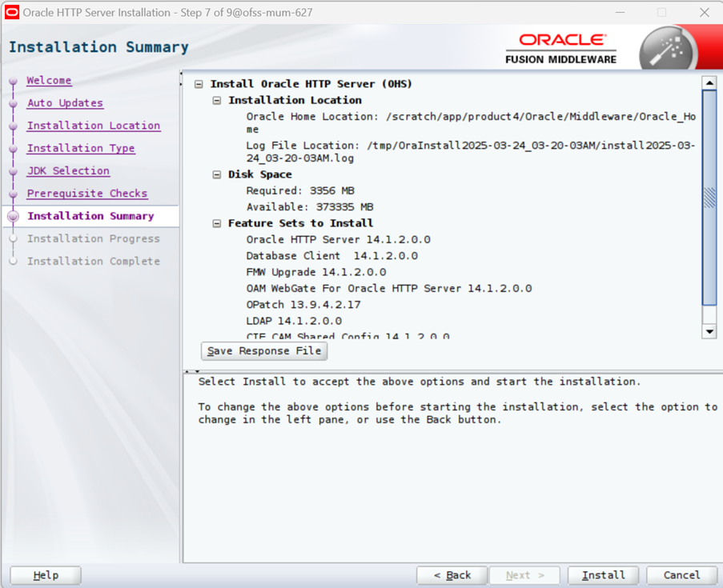Click the scrollbar up arrow
Image resolution: width=723 pixels, height=588 pixels.
coord(709,83)
